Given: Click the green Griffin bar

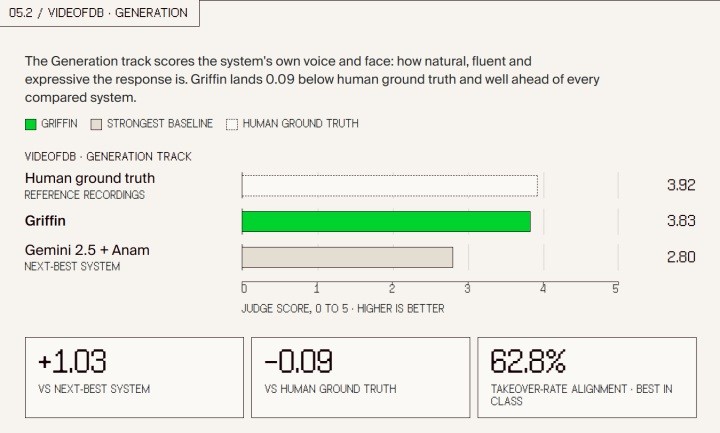Looking at the screenshot, I should click(x=386, y=221).
